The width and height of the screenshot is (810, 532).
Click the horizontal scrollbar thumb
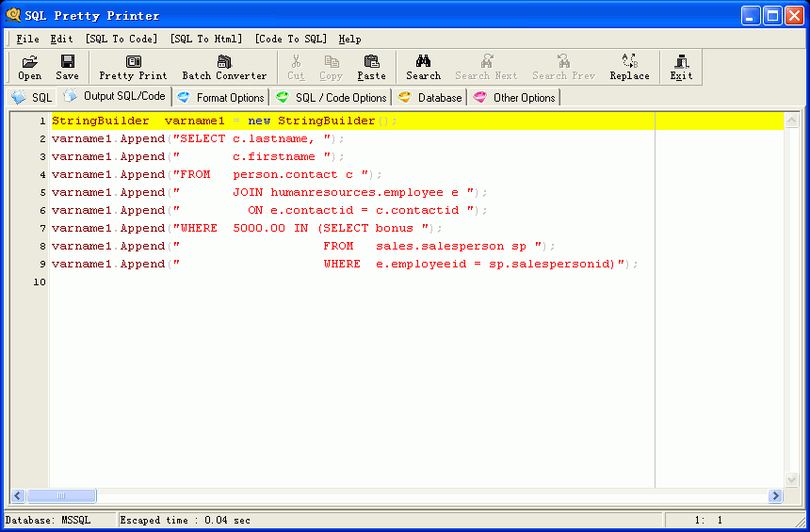[61, 496]
